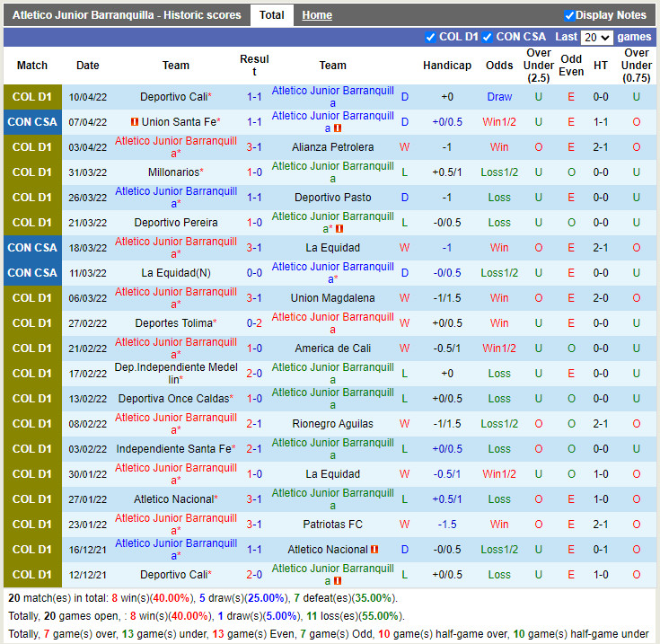Screen dimensions: 660x644
Task: Click red card icon next to Atletico Nacional on 16/12/21
Action: tap(374, 550)
